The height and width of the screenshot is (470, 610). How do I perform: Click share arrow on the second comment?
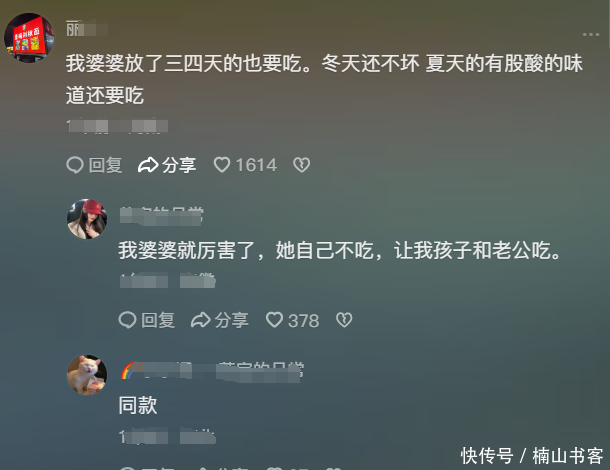pos(200,320)
